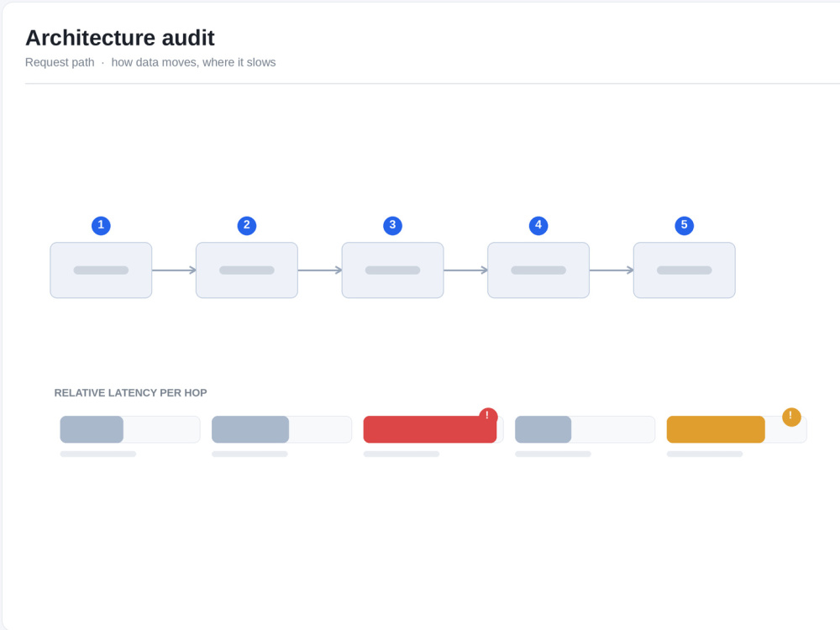Click the orange warning icon on latency bar

point(791,417)
